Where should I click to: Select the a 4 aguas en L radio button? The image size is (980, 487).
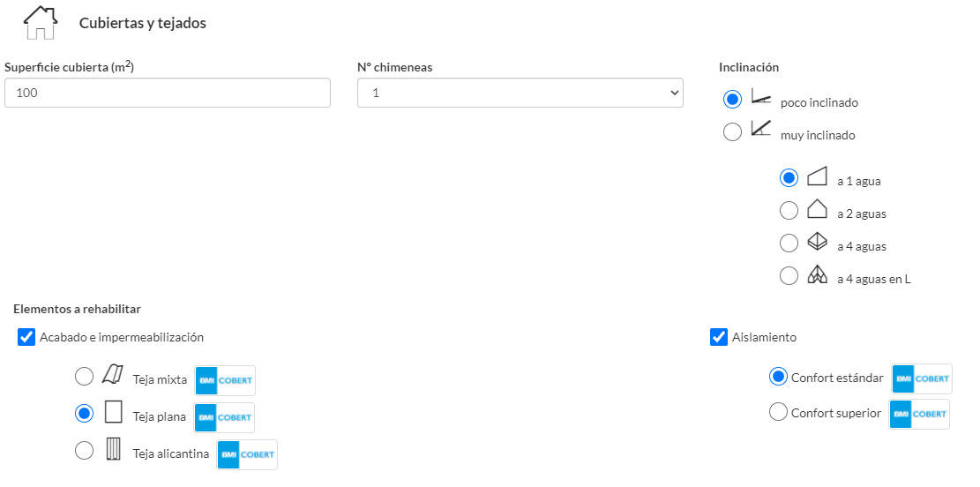pyautogui.click(x=789, y=276)
